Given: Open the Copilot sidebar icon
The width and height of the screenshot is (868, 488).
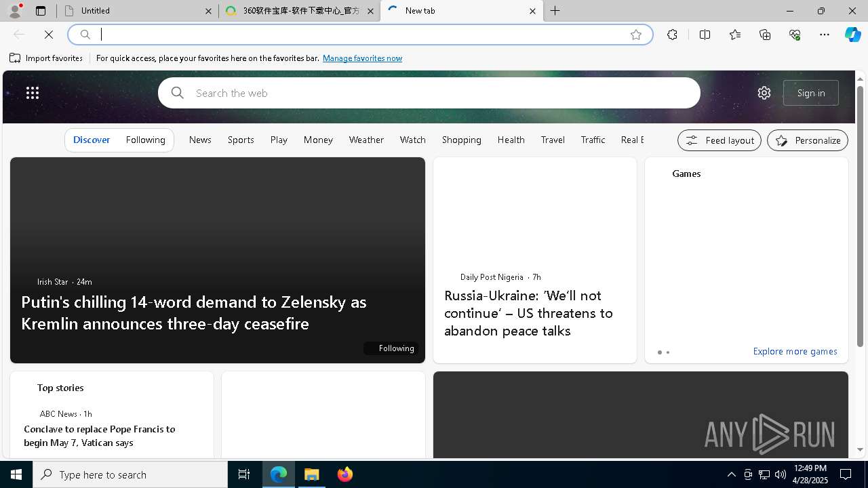Looking at the screenshot, I should pyautogui.click(x=852, y=35).
